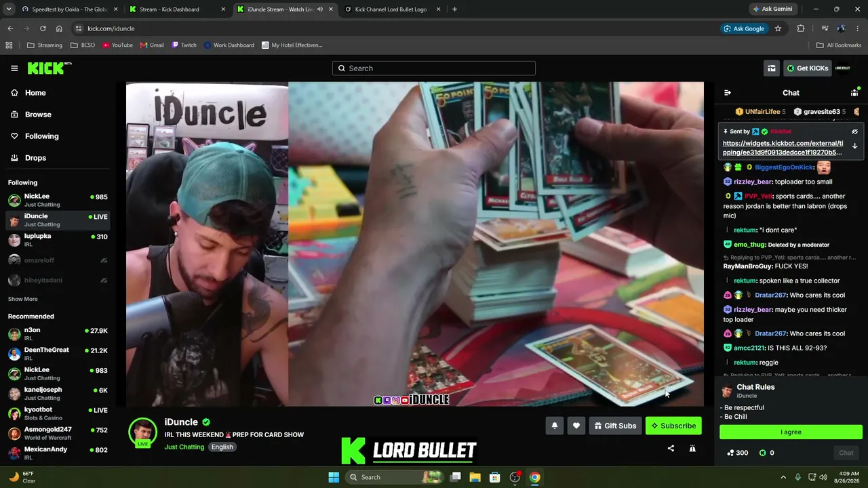This screenshot has width=868, height=488.
Task: Open the Windows Start menu
Action: [x=334, y=477]
